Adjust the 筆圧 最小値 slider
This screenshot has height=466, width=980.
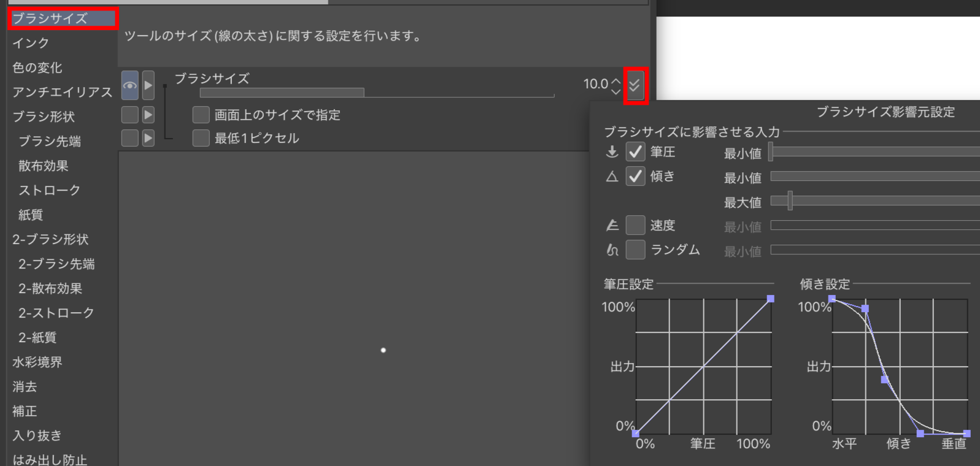[x=875, y=152]
